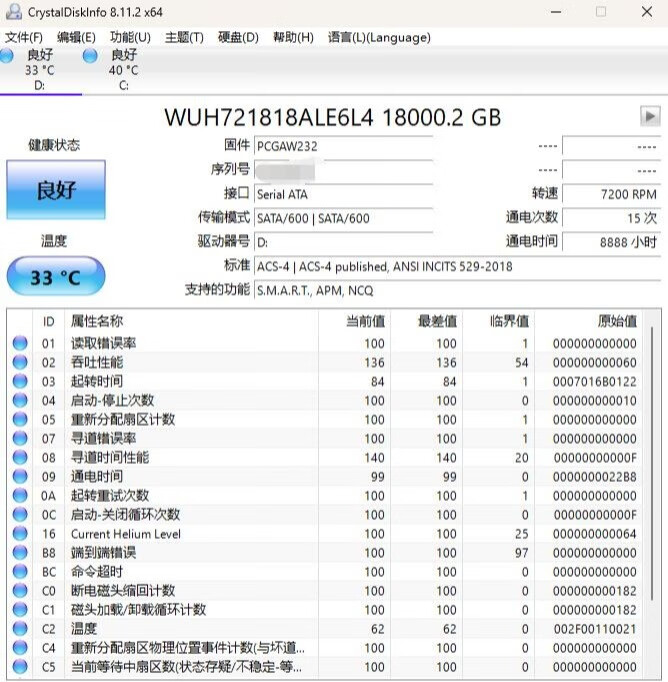Click the status orb for C5 当前等待中扇区数
The width and height of the screenshot is (668, 682).
(20, 667)
